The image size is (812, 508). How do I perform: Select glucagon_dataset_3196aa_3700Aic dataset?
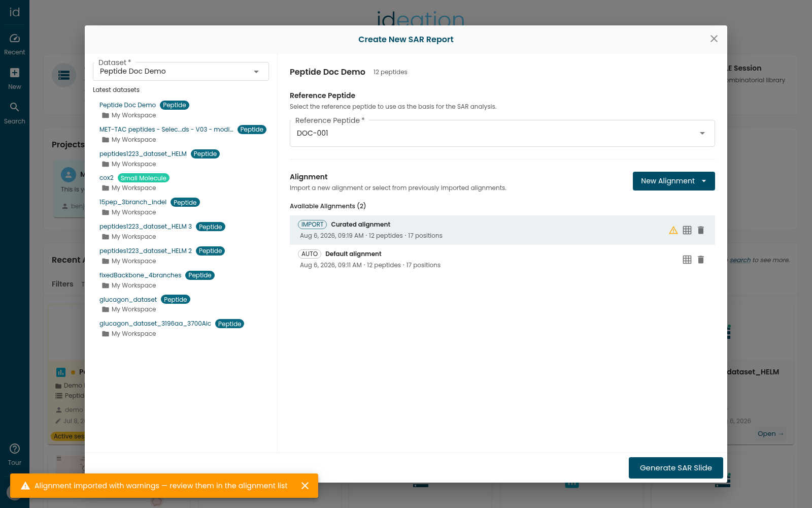pos(155,324)
